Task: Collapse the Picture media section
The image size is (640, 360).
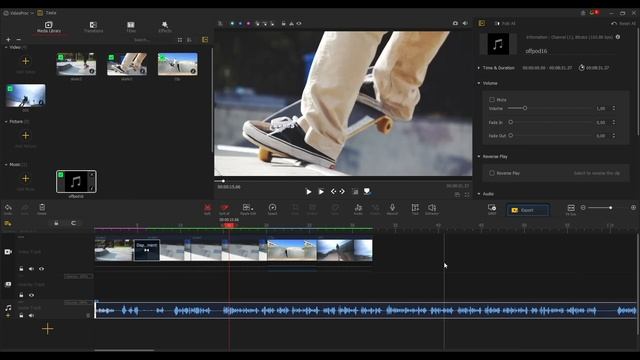Action: (x=6, y=122)
